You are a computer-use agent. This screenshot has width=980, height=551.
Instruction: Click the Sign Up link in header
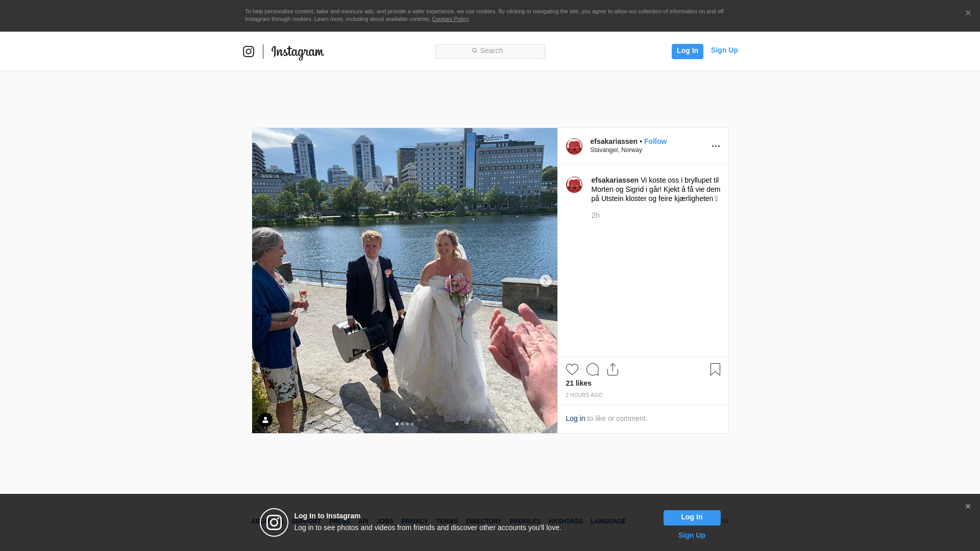tap(724, 50)
